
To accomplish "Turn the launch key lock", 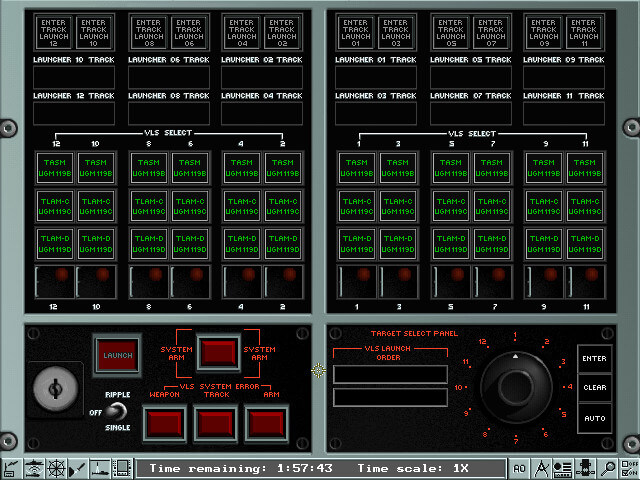I will (x=55, y=388).
